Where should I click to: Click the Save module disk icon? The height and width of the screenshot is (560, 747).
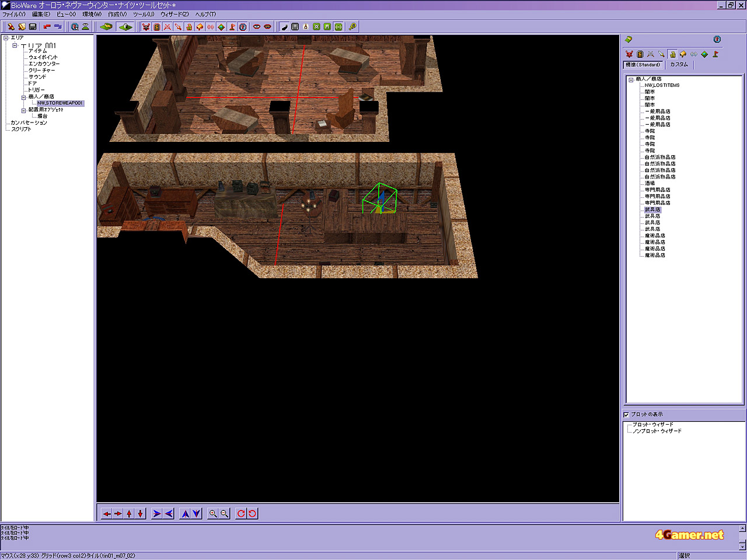33,27
